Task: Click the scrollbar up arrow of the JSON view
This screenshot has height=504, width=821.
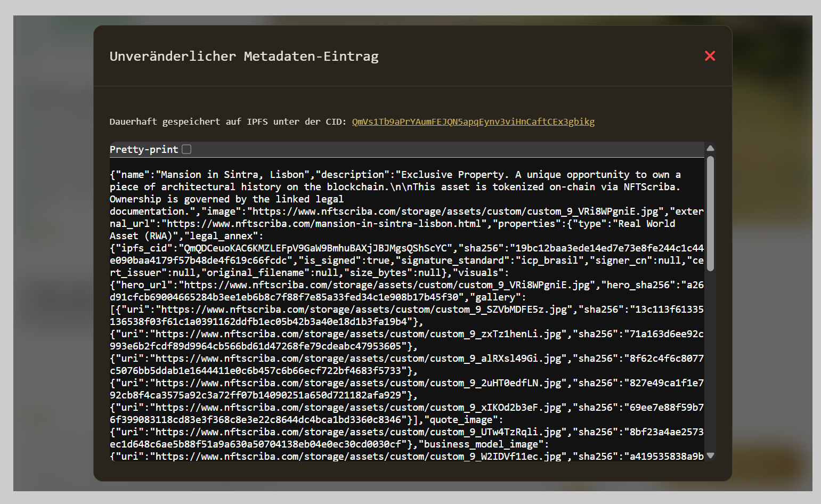Action: click(710, 148)
